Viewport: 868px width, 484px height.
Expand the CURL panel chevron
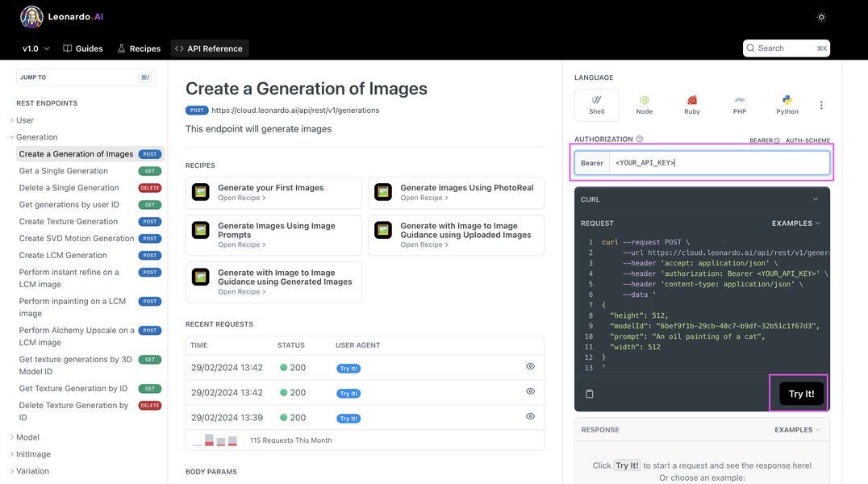click(816, 199)
